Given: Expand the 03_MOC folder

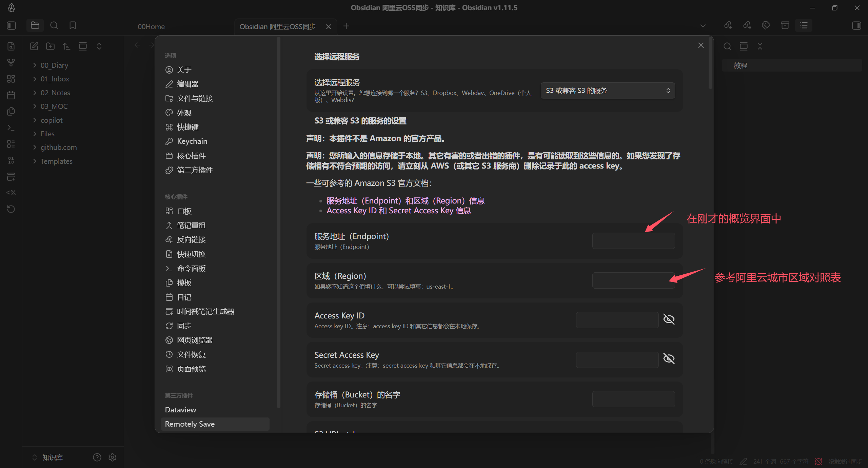Looking at the screenshot, I should pos(35,106).
